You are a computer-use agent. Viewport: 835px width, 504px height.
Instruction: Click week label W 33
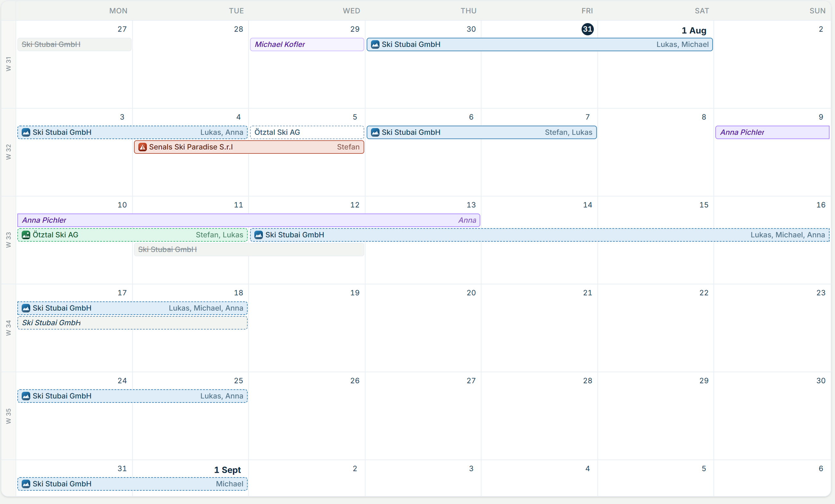click(8, 240)
